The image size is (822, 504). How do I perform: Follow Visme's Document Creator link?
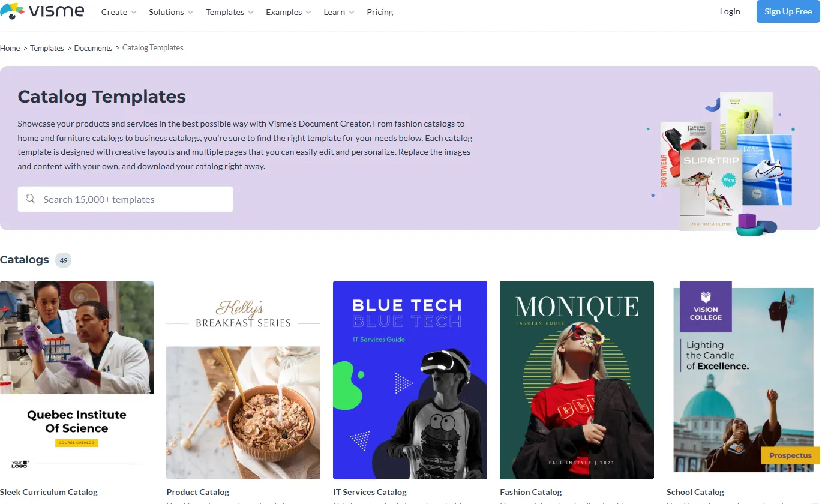coord(319,124)
